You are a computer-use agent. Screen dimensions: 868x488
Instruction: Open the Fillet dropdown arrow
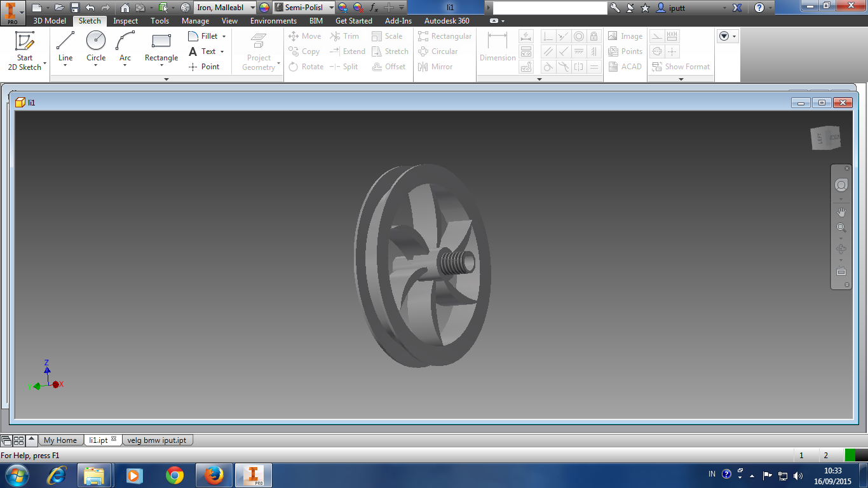pos(223,36)
